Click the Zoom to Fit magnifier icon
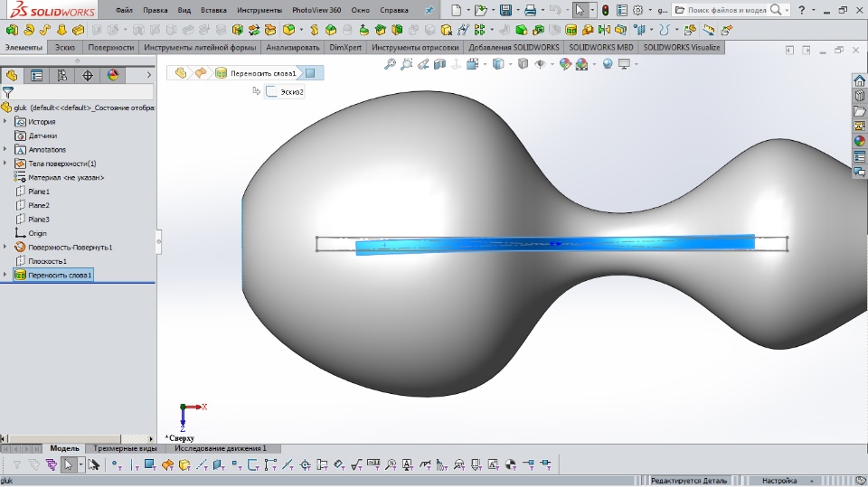This screenshot has height=487, width=868. coord(391,64)
